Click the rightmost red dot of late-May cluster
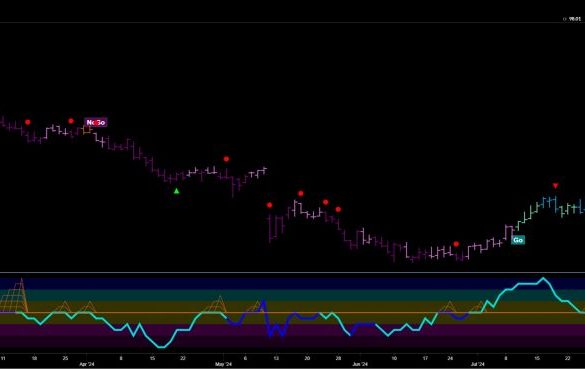585x369 pixels. click(x=338, y=210)
